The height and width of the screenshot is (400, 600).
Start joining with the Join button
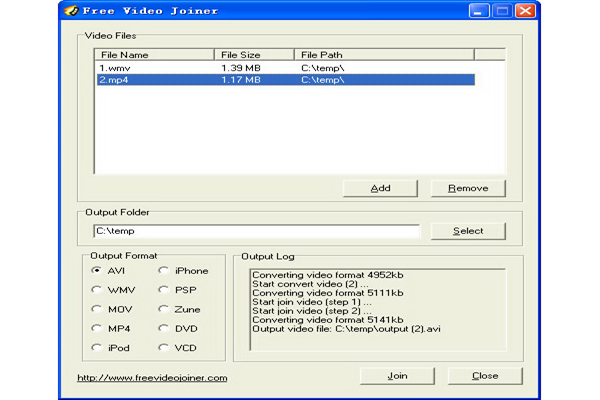[397, 376]
